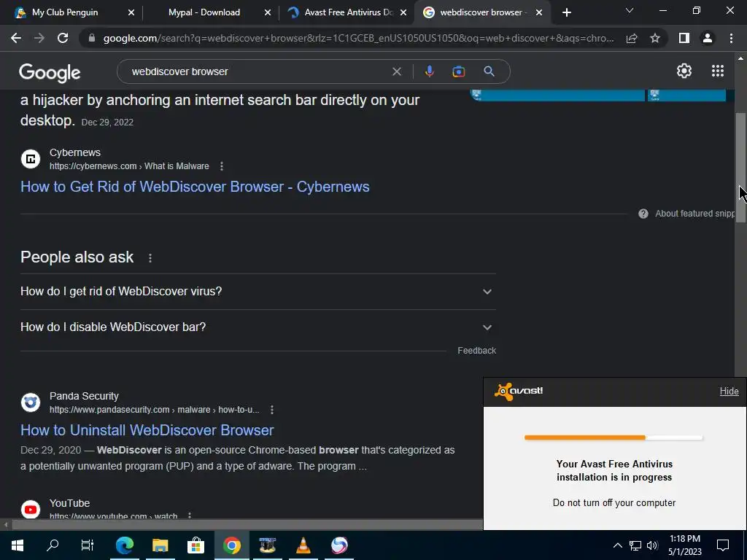Bookmark this page with the star icon
This screenshot has height=560, width=747.
coord(655,38)
